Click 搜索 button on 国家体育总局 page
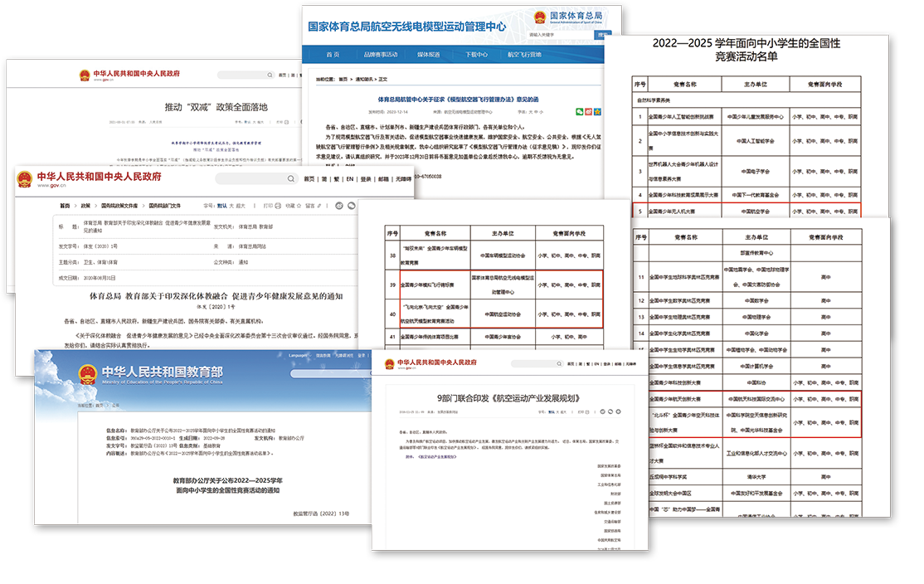This screenshot has width=924, height=584. pyautogui.click(x=602, y=35)
